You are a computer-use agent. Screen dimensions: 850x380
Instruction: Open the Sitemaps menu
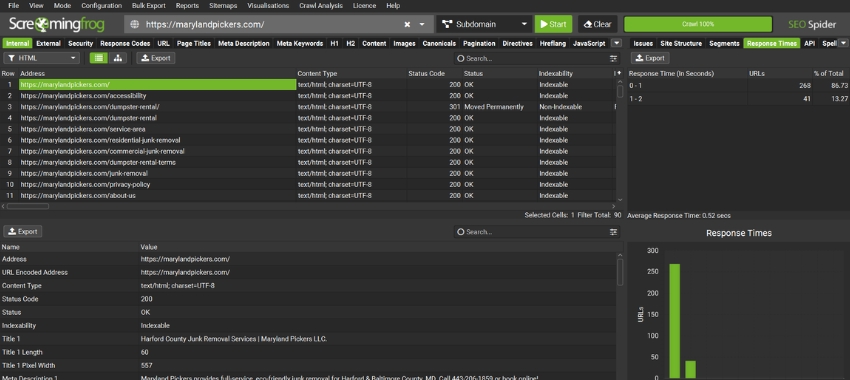223,5
